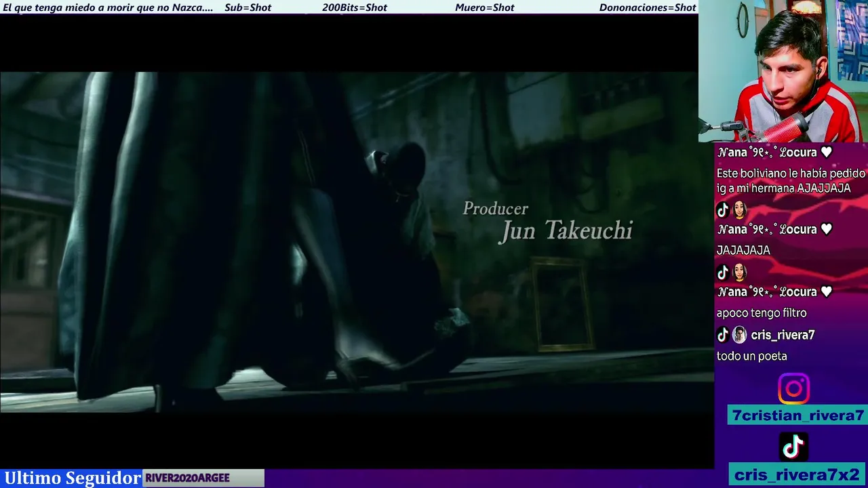Click the cris_rivera7x2 TikTok handle
This screenshot has width=868, height=488.
[x=797, y=474]
